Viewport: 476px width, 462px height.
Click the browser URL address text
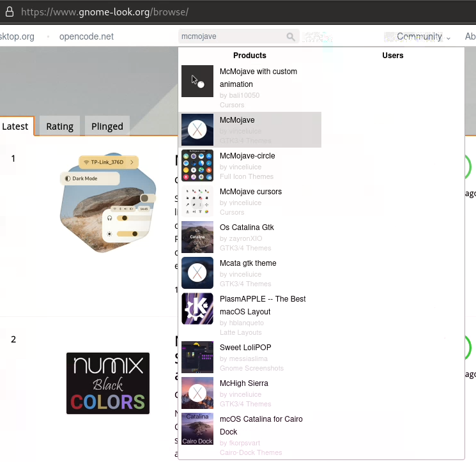point(105,12)
